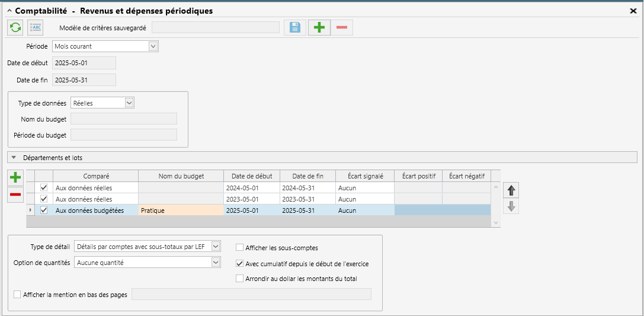
Task: Click the Date de début column header
Action: coord(252,176)
